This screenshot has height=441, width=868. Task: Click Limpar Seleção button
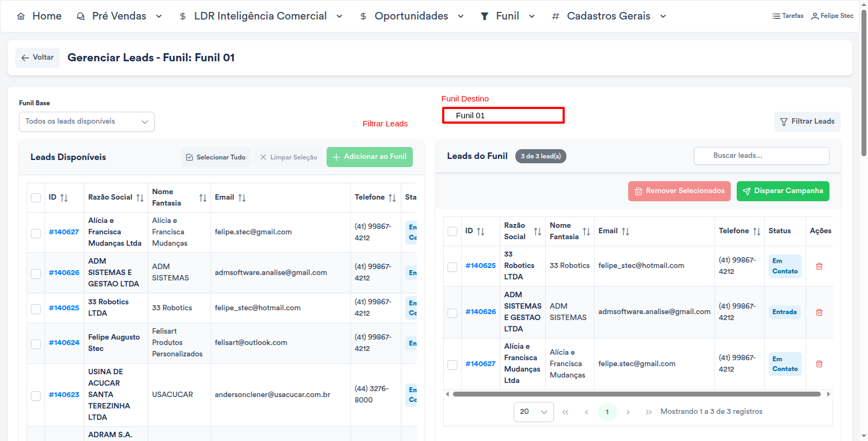[289, 157]
